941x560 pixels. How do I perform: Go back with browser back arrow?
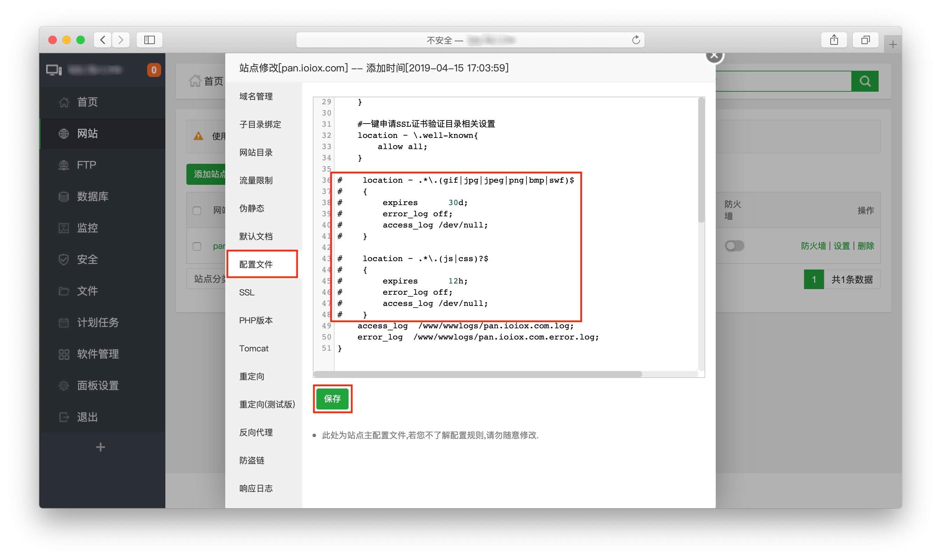tap(103, 40)
